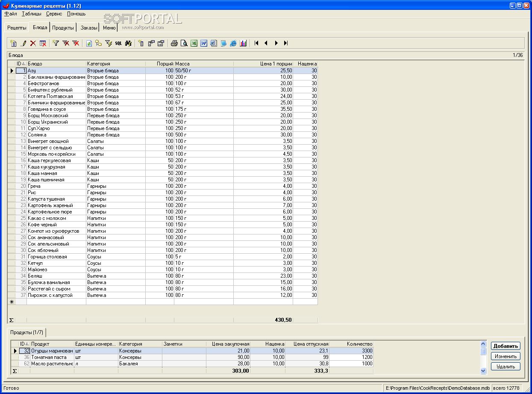Open print preview with magnifier icon
Viewport: 532px width, 394px height.
[184, 43]
